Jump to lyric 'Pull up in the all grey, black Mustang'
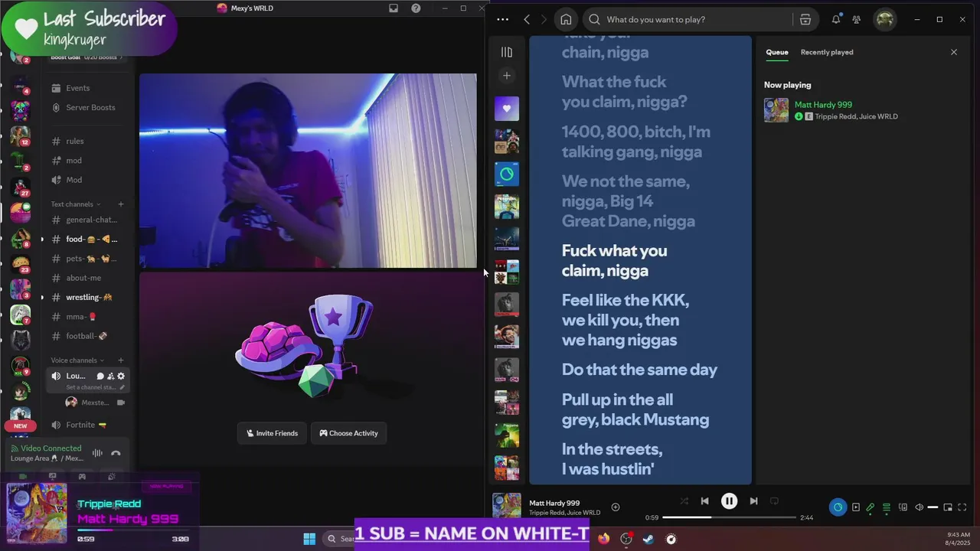 point(635,409)
